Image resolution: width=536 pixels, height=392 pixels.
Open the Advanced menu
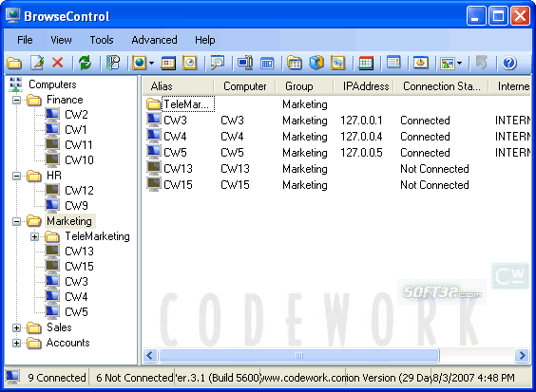tap(154, 40)
